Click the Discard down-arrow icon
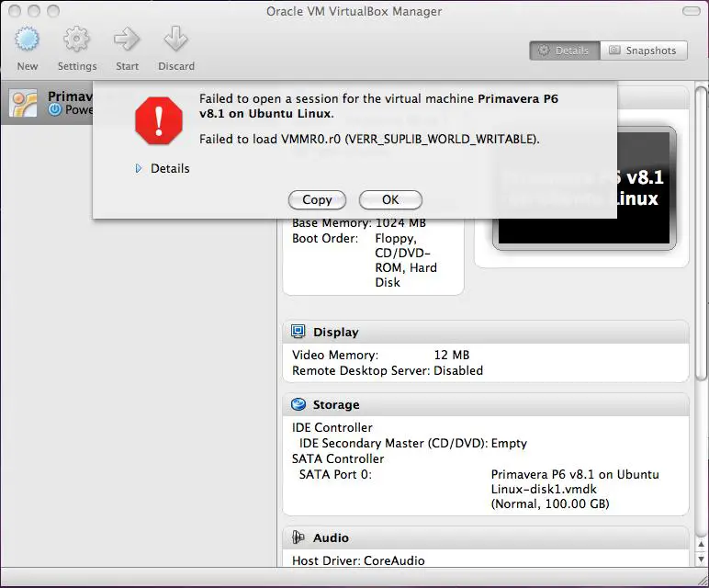709x588 pixels. 176,39
